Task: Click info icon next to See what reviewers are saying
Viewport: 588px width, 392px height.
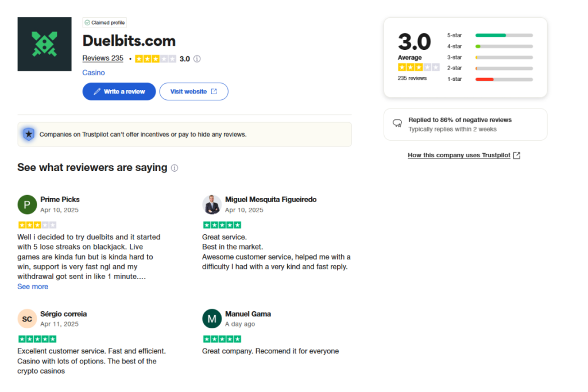Action: point(175,168)
